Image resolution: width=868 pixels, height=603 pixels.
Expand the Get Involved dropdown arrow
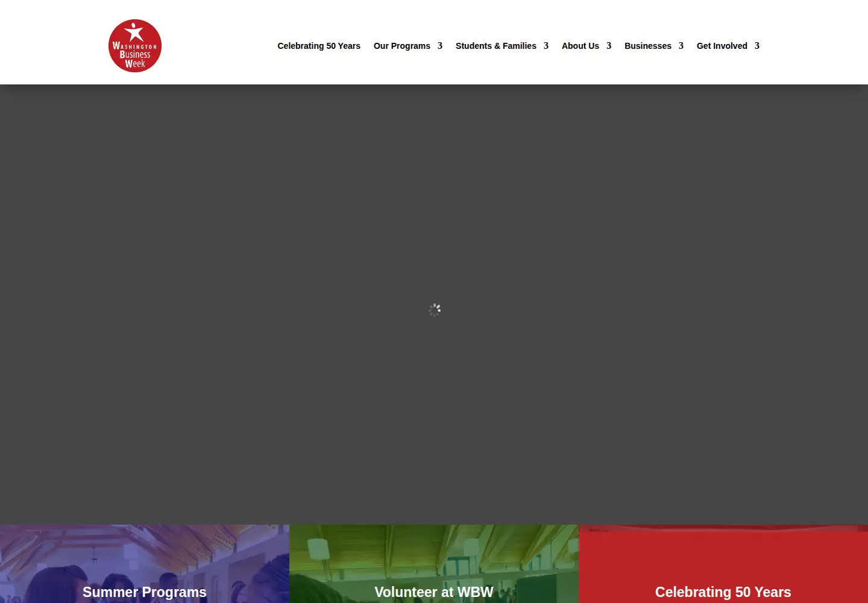[757, 46]
